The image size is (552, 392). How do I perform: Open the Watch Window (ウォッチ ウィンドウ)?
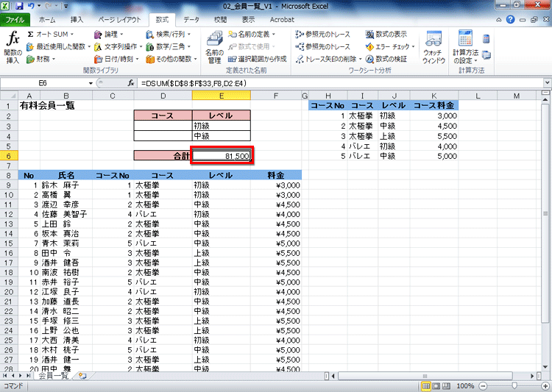coord(434,48)
